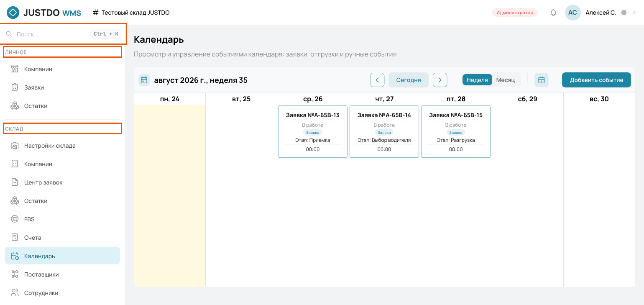The width and height of the screenshot is (644, 305).
Task: Click the сб, 29 day header
Action: [x=527, y=99]
